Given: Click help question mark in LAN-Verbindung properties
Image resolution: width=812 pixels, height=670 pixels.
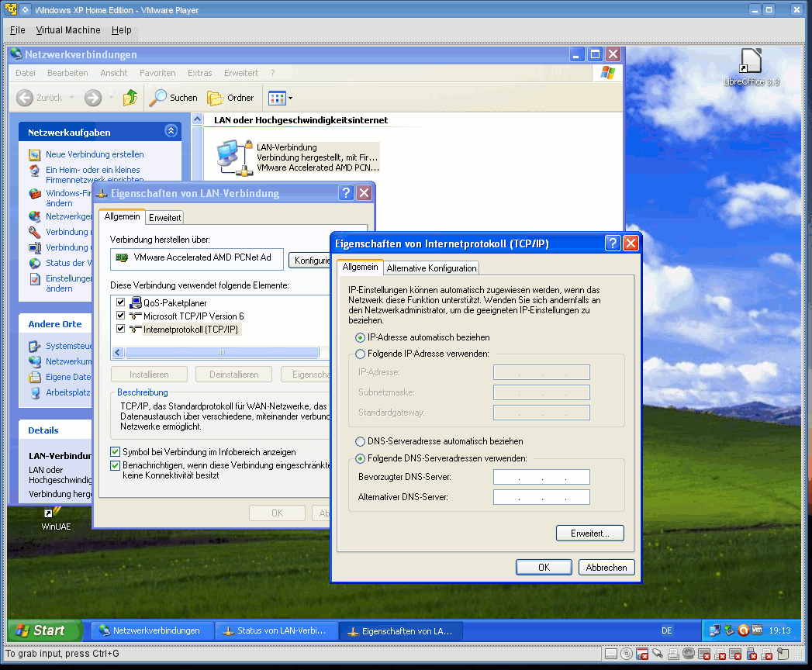Looking at the screenshot, I should 346,192.
